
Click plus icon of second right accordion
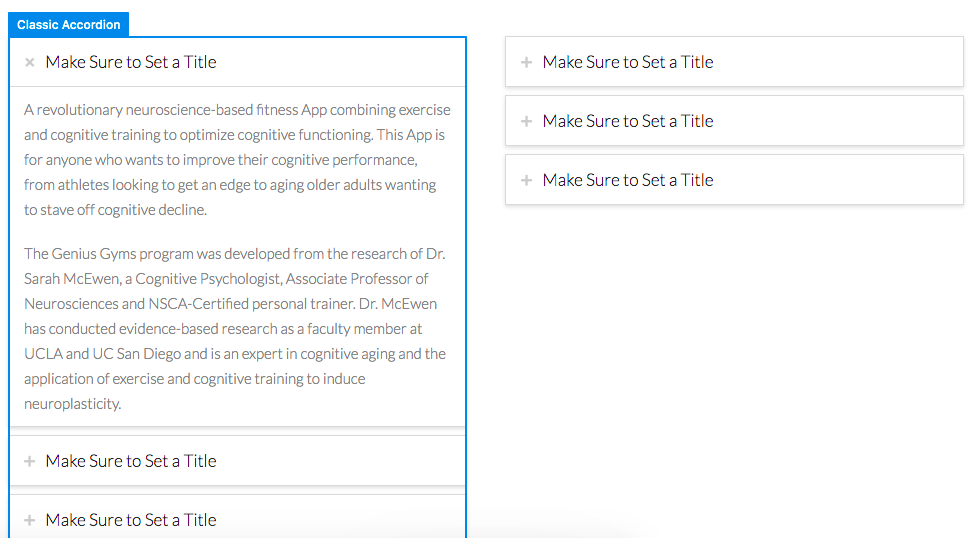point(526,121)
